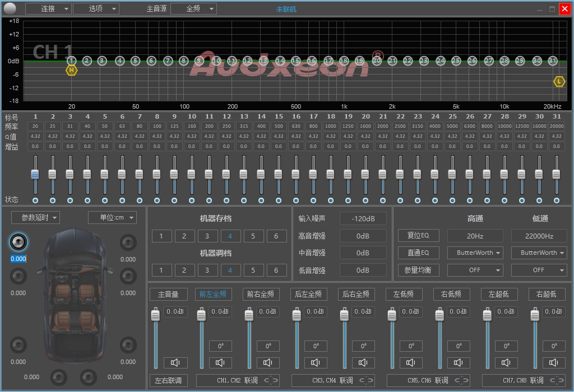Mute the 主音量 master channel speaker icon
Viewport: 574px width, 392px height.
click(175, 362)
